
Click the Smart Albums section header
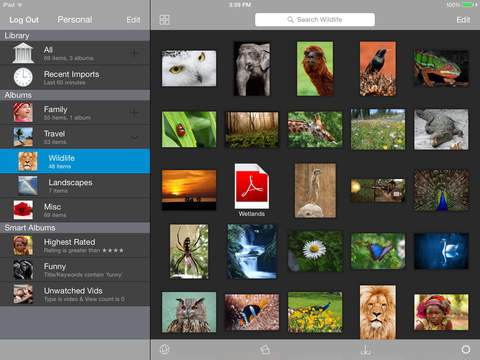pyautogui.click(x=75, y=228)
